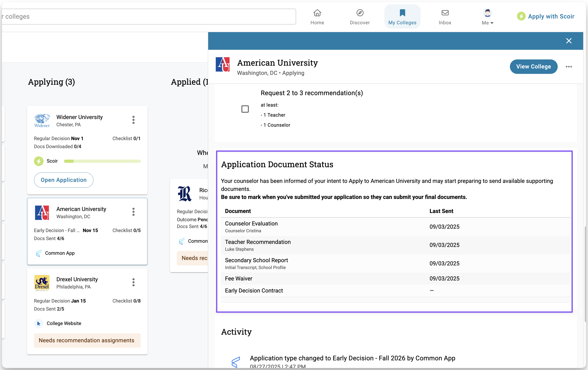Click the Drexel University card title
Image resolution: width=588 pixels, height=370 pixels.
pyautogui.click(x=77, y=279)
